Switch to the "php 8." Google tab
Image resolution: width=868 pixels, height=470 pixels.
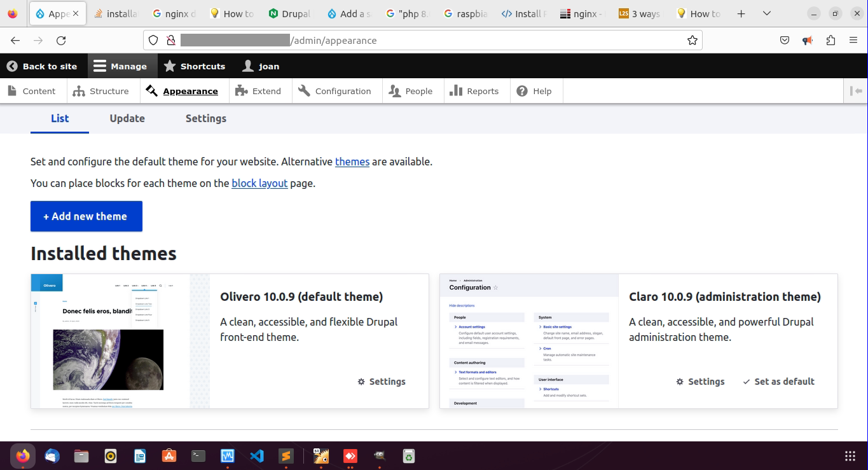407,13
